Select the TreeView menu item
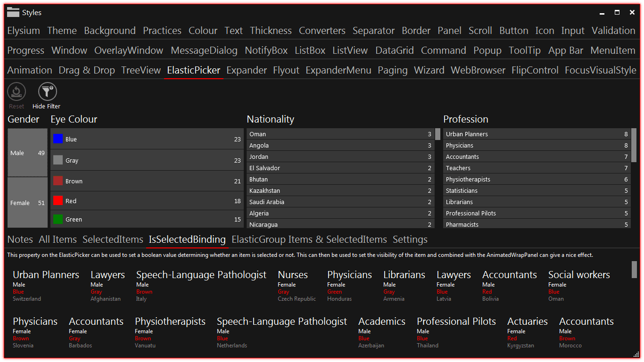The width and height of the screenshot is (644, 362). [140, 70]
